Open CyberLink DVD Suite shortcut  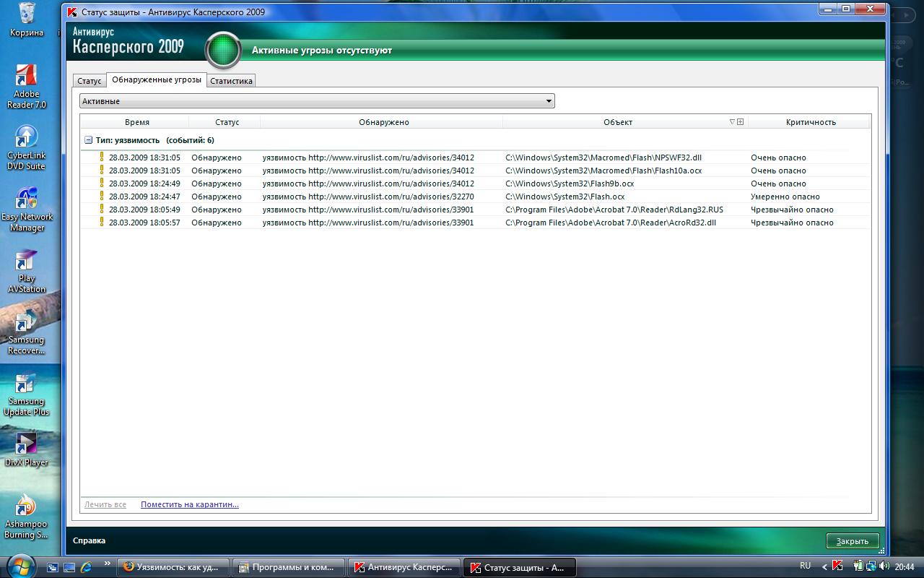tap(27, 148)
